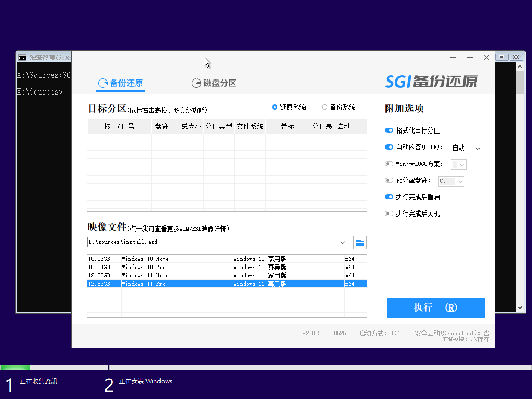Enable the 执行完成后关机 switch
Viewport: 532px width, 399px height.
pyautogui.click(x=389, y=214)
